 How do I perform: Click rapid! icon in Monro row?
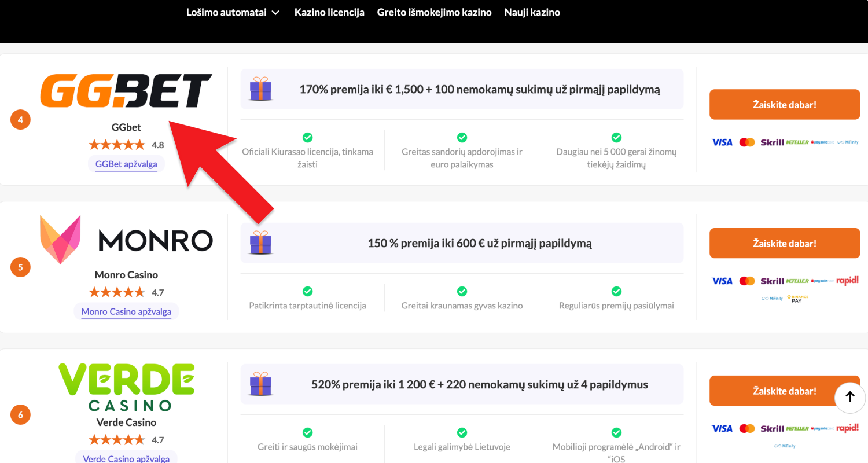(x=848, y=280)
